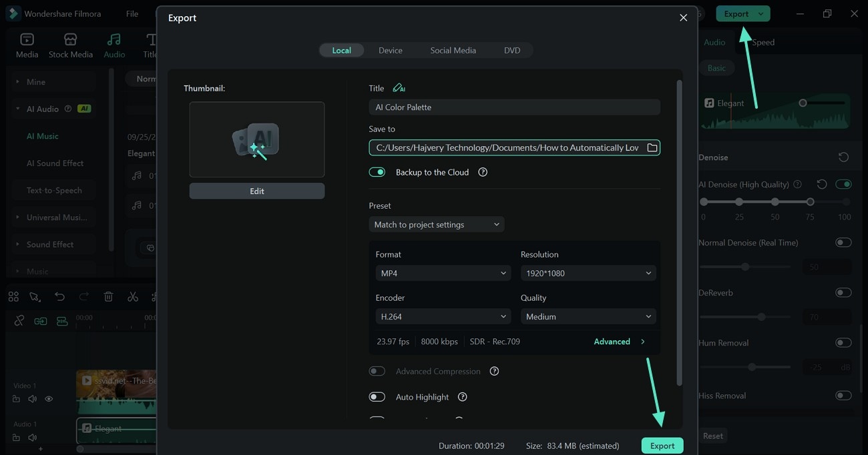Open Advanced export settings
Viewport: 868px width, 455px height.
tap(619, 342)
